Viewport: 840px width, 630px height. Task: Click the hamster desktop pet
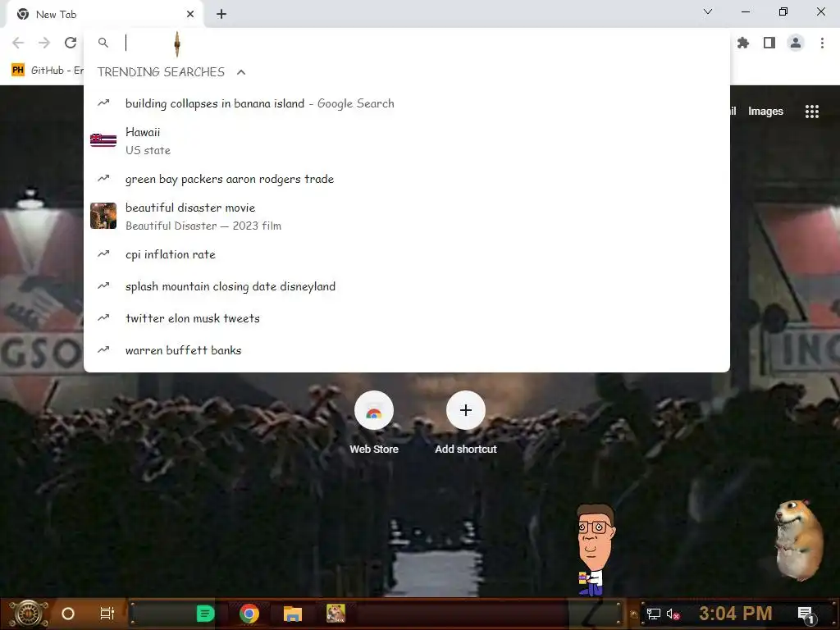(x=799, y=540)
